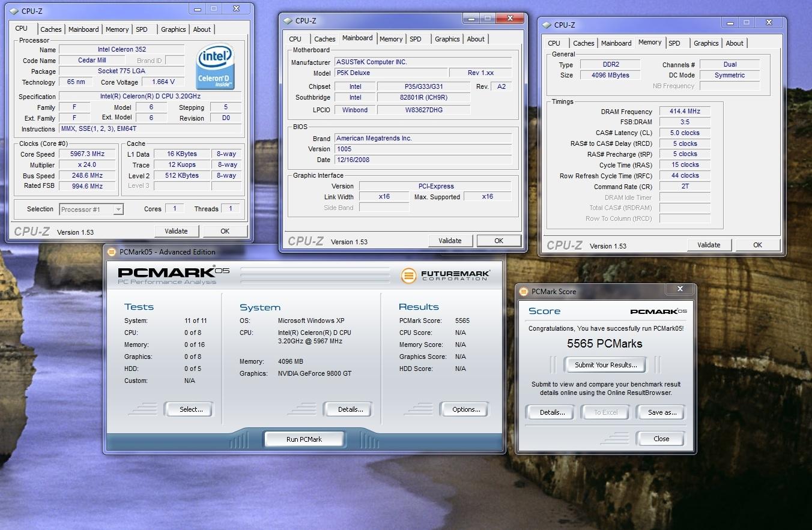
Task: Click 'NVIDIA GeForce 9800 GT' graphics text
Action: click(x=315, y=373)
